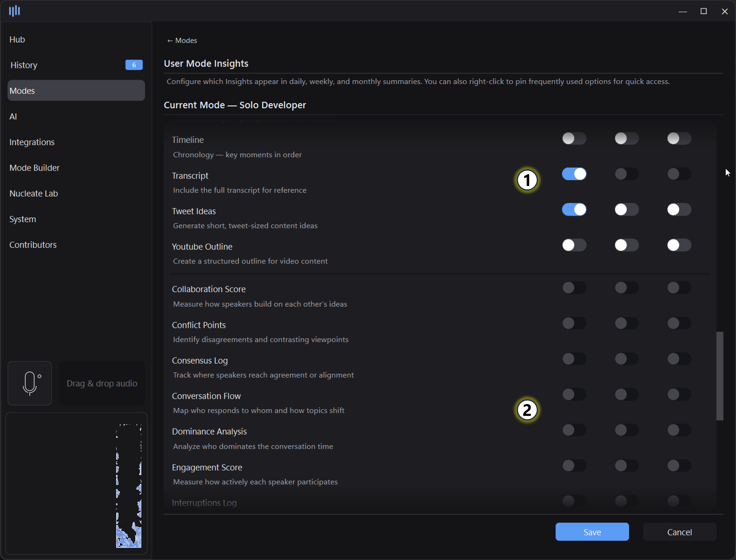
Task: Cancel the insight changes
Action: (x=679, y=532)
